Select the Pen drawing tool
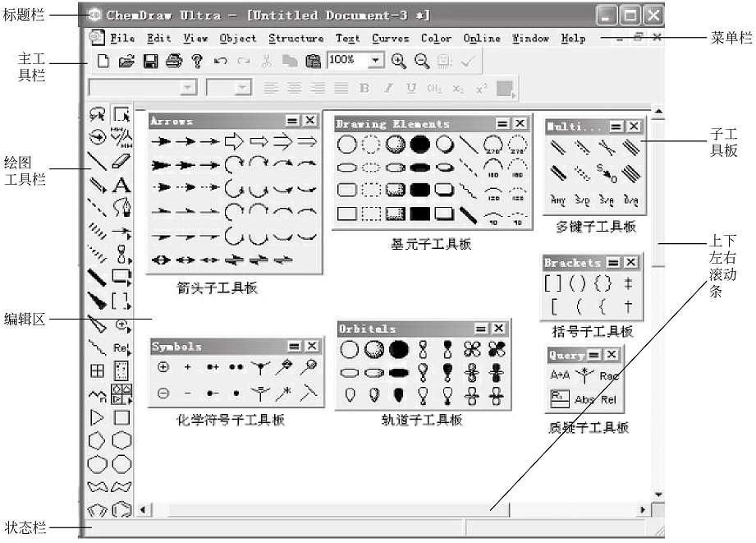756x543 pixels. pos(122,208)
